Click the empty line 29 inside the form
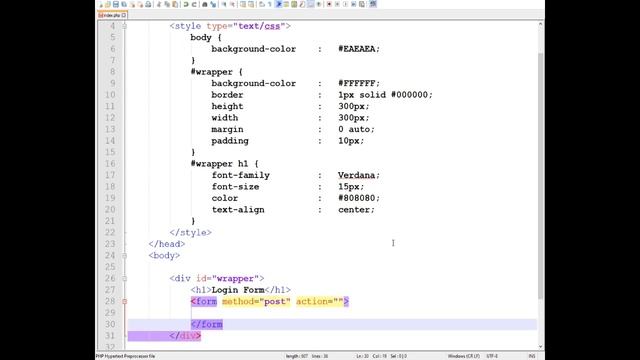640x360 pixels. 331,313
